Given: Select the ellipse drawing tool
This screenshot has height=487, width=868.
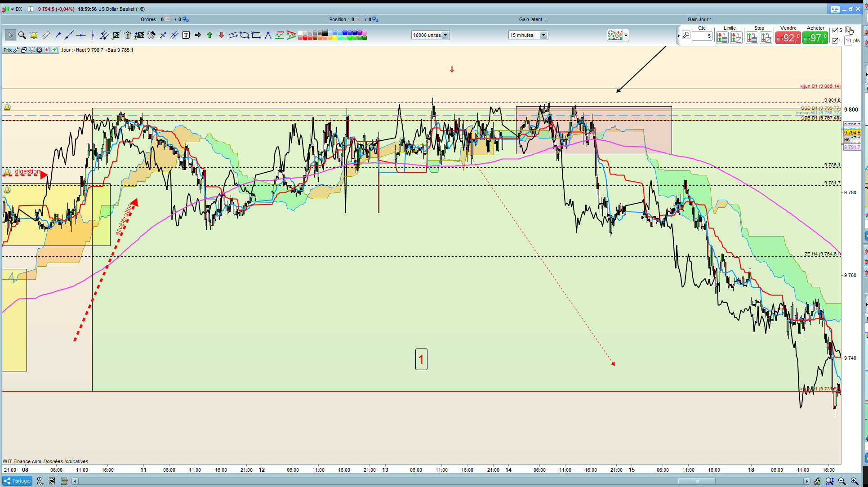Looking at the screenshot, I should (x=245, y=35).
